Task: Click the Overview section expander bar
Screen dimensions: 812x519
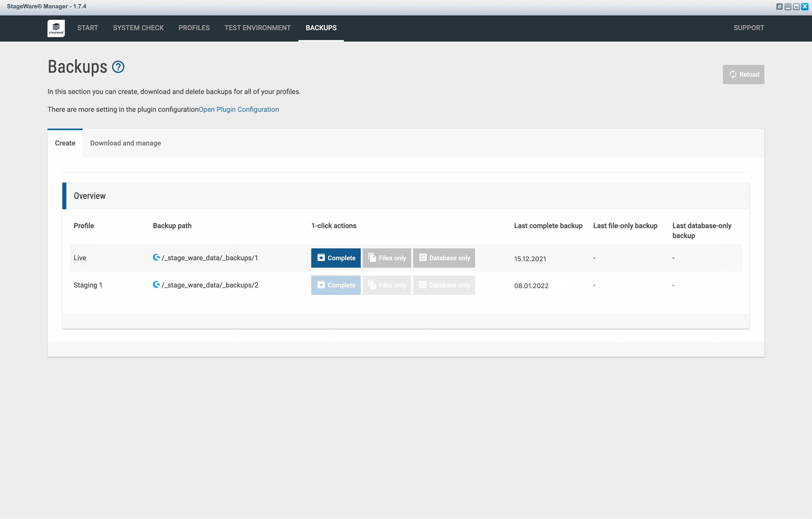Action: pos(406,195)
